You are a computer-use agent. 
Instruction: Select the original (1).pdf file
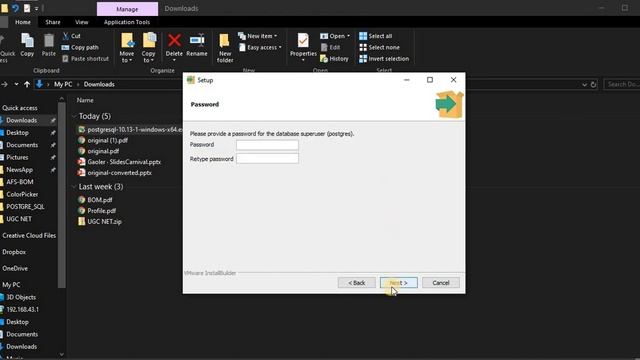(x=103, y=140)
